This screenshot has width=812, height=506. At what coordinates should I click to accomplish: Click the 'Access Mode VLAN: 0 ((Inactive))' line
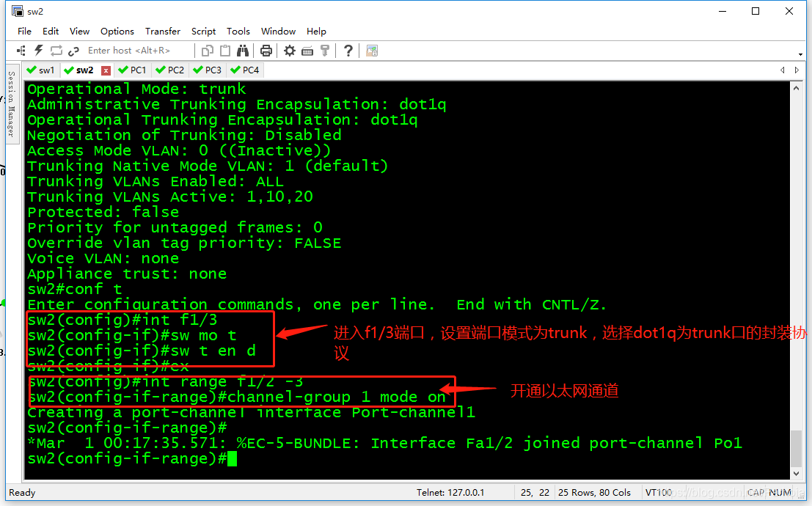[x=179, y=151]
